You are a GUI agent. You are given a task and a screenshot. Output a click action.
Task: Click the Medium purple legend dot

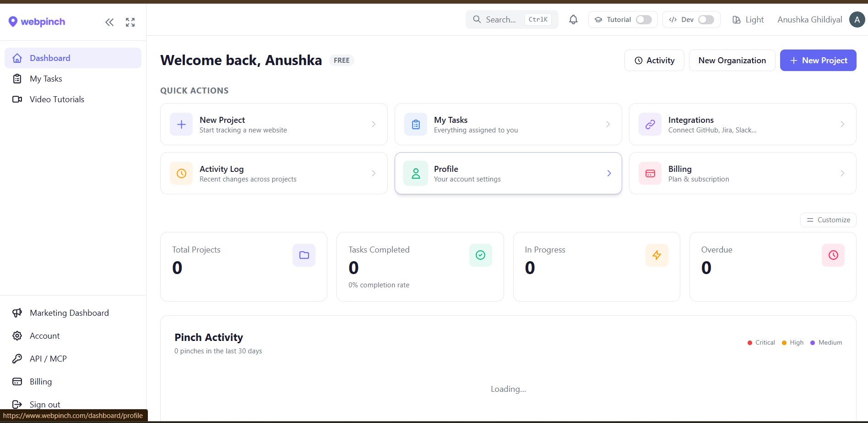813,343
